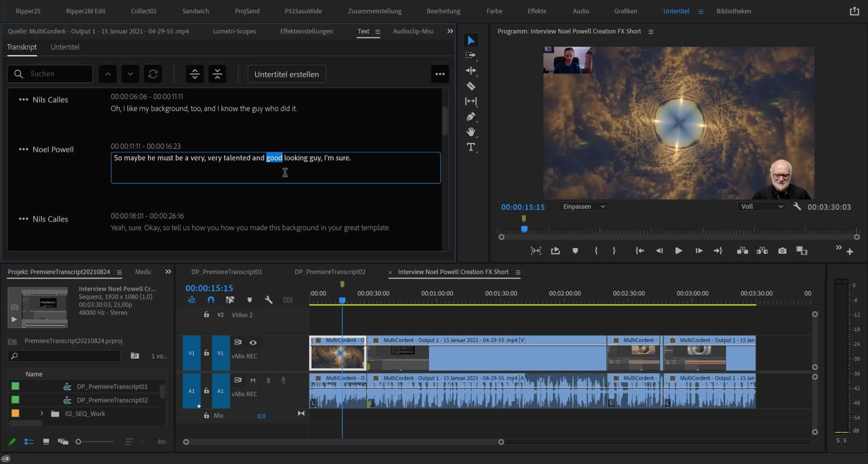Click the Suchen search field in the transcript
This screenshot has width=868, height=464.
pyautogui.click(x=50, y=74)
